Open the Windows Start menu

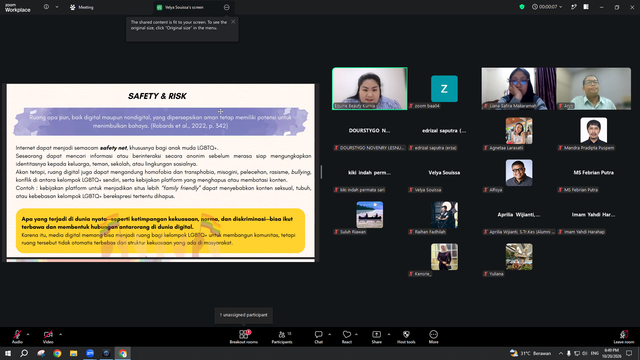coord(8,353)
